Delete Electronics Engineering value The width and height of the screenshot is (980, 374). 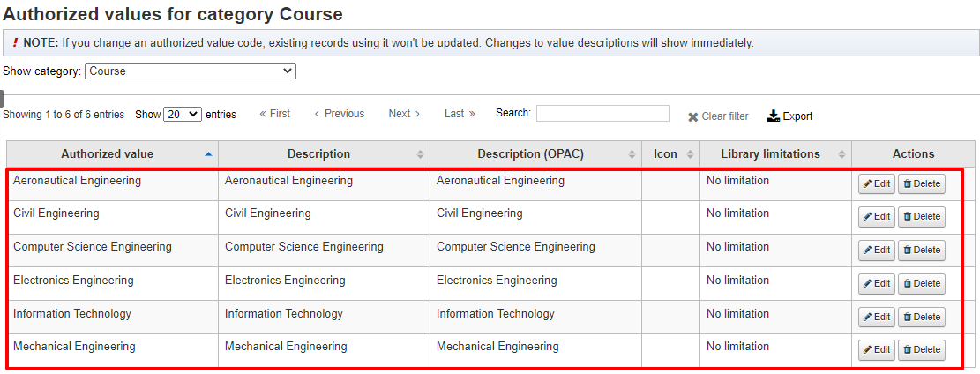point(921,284)
